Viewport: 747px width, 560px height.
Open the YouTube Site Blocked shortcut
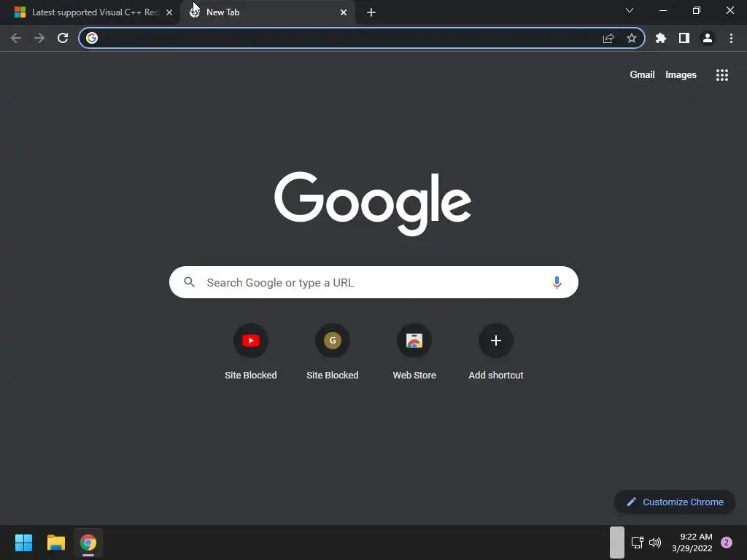tap(251, 352)
